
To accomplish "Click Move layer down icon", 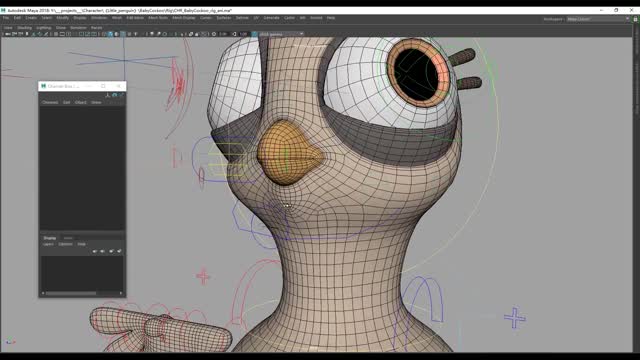I will 102,251.
